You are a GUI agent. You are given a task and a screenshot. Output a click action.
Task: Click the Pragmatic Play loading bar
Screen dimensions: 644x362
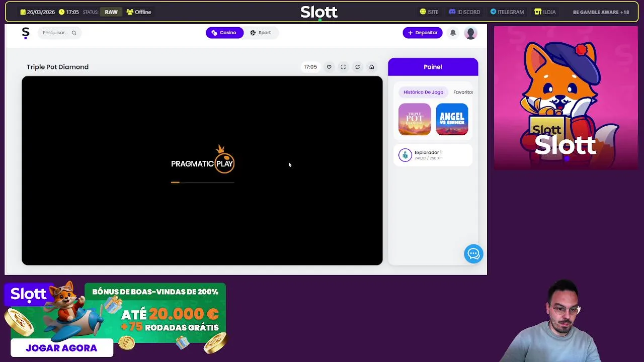[x=202, y=182]
